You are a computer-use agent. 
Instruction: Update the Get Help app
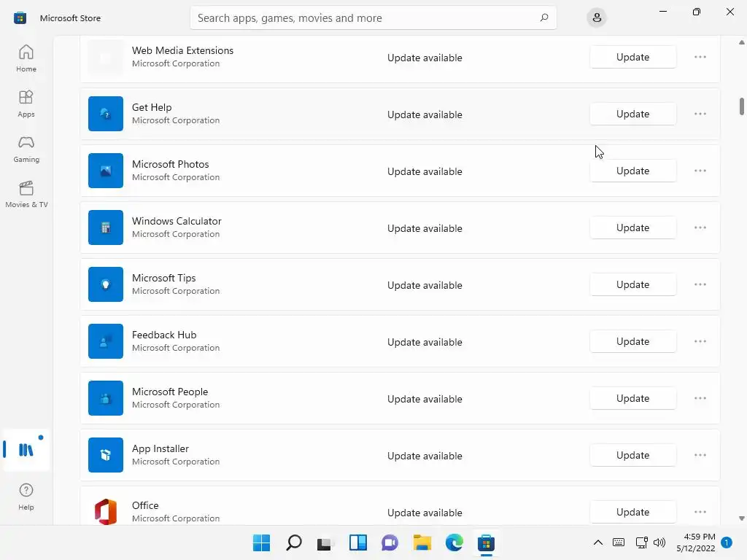coord(632,114)
